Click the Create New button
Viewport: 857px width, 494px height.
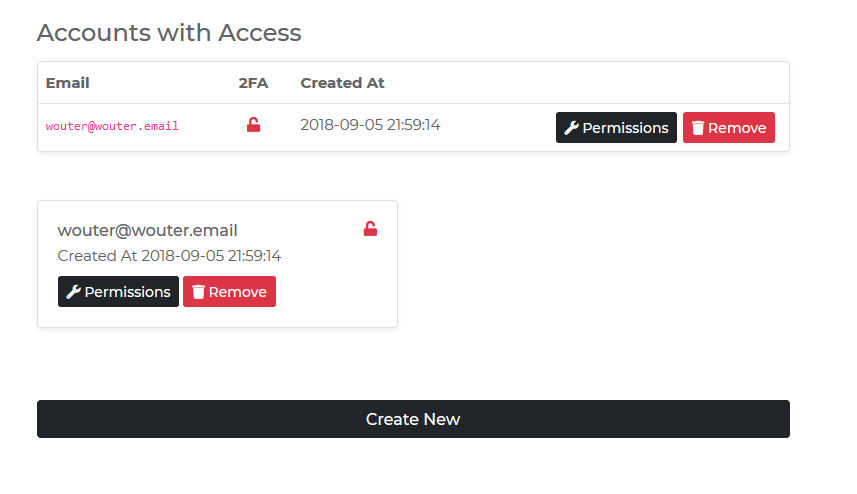[x=413, y=419]
